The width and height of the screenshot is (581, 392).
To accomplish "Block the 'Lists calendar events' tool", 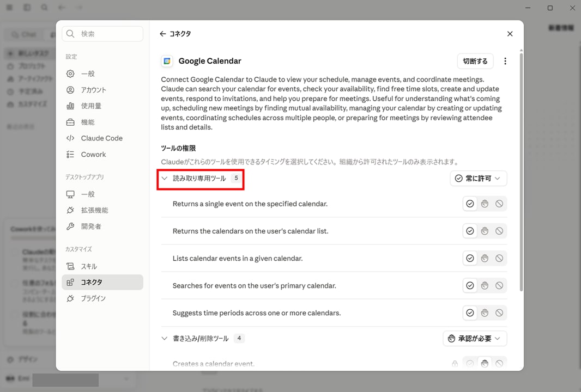I will pyautogui.click(x=499, y=259).
